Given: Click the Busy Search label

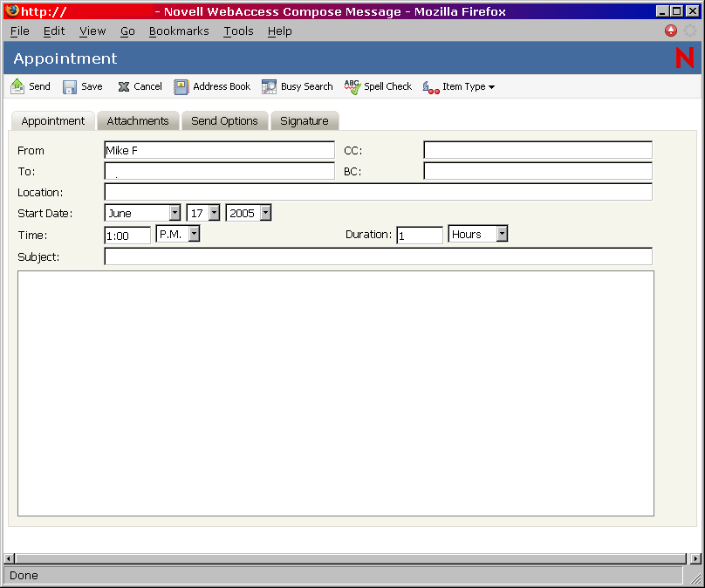Looking at the screenshot, I should pos(306,86).
